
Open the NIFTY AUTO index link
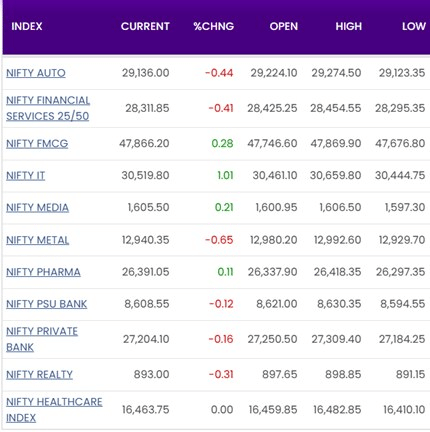click(36, 73)
